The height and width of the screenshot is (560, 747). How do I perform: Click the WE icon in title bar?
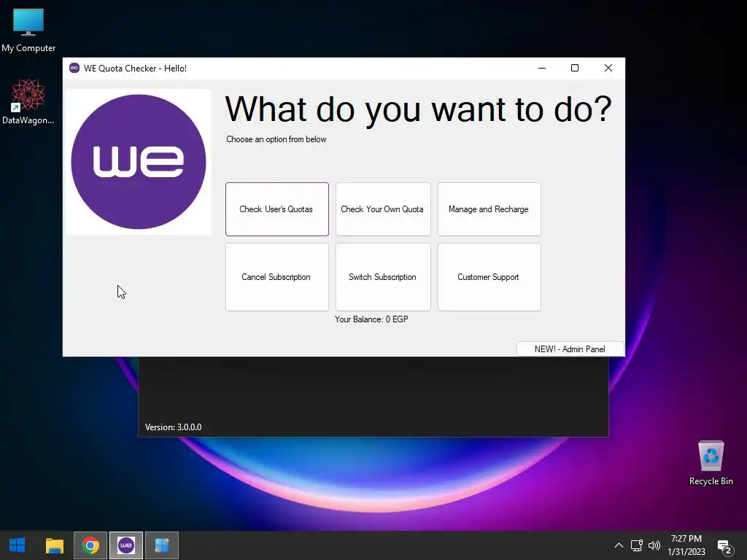point(74,68)
